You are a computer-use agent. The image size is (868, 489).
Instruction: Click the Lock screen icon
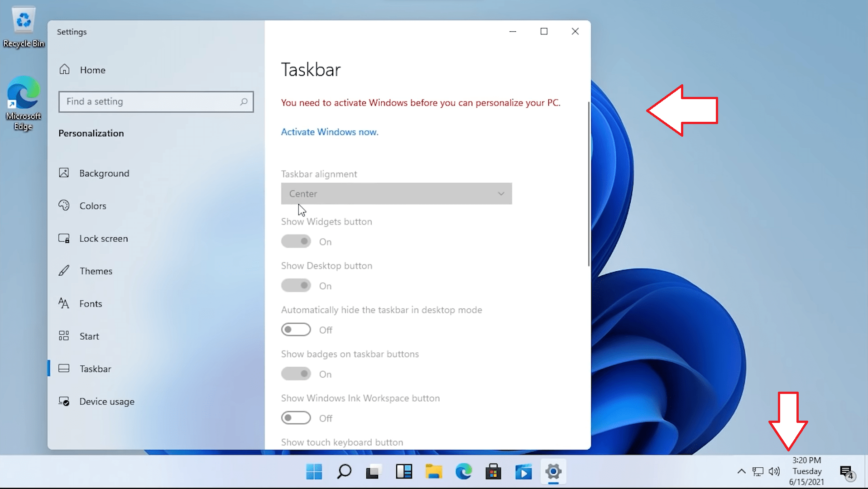[64, 238]
